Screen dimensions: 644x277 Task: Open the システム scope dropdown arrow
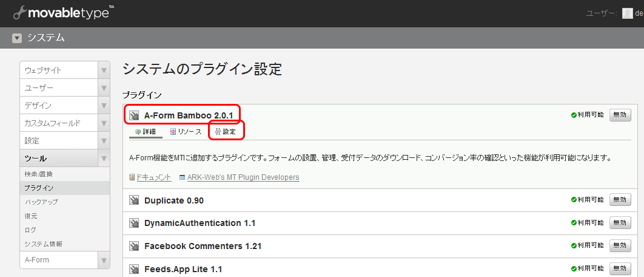[17, 39]
